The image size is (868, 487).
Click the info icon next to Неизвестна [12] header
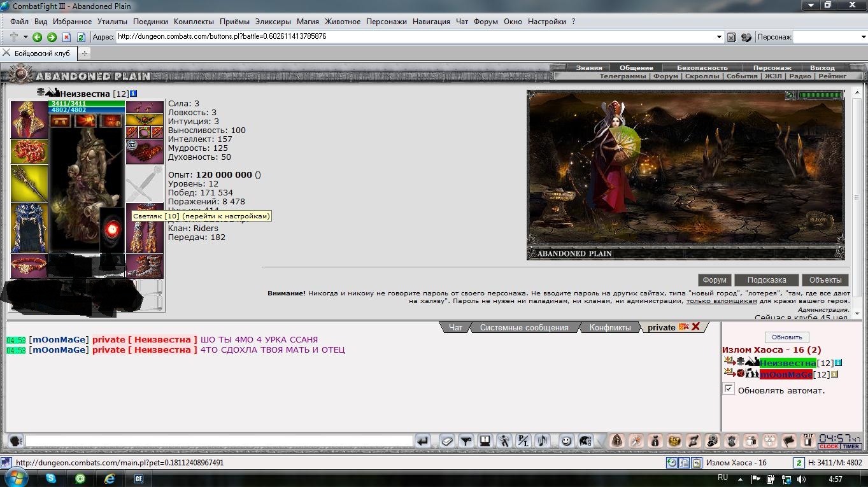click(x=133, y=94)
